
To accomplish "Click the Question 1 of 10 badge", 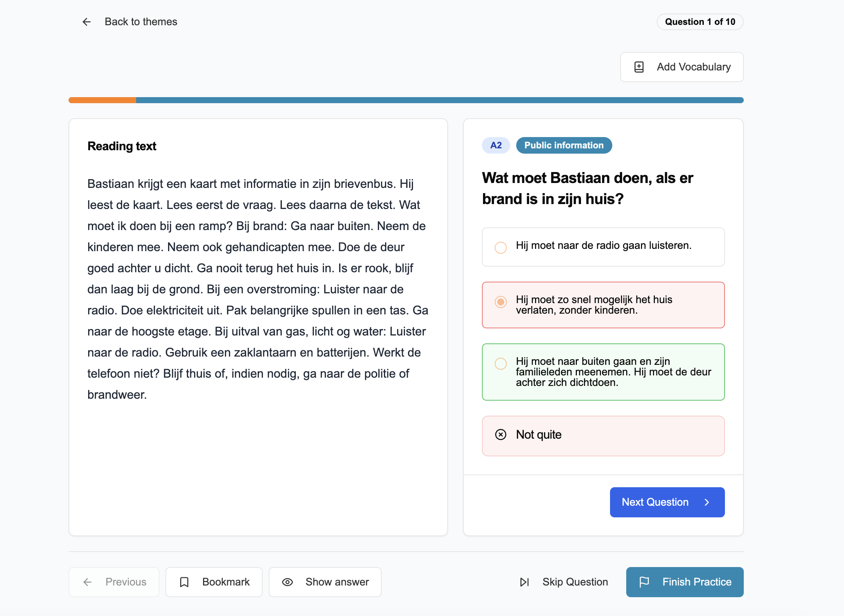I will point(700,22).
